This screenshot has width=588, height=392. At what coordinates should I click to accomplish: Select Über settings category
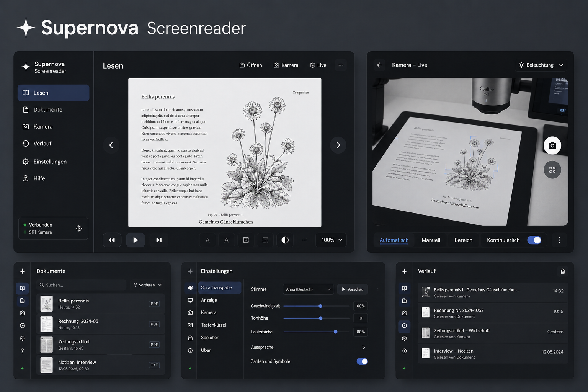click(x=219, y=350)
